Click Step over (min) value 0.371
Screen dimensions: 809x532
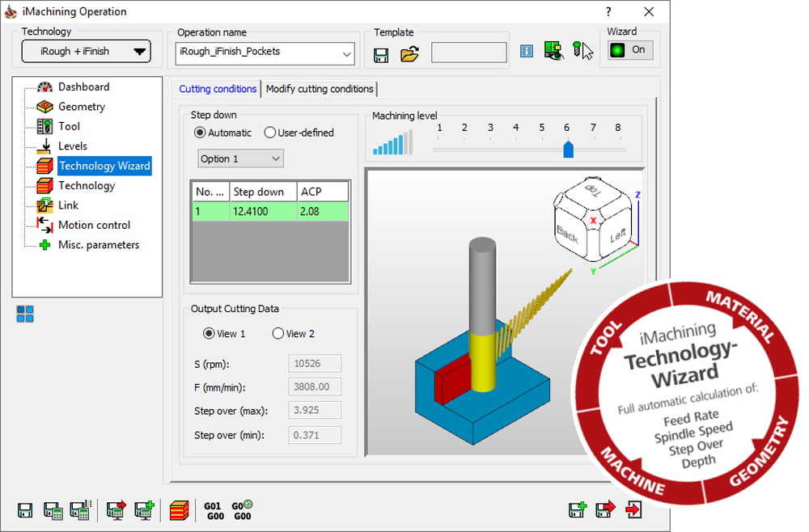click(x=314, y=435)
